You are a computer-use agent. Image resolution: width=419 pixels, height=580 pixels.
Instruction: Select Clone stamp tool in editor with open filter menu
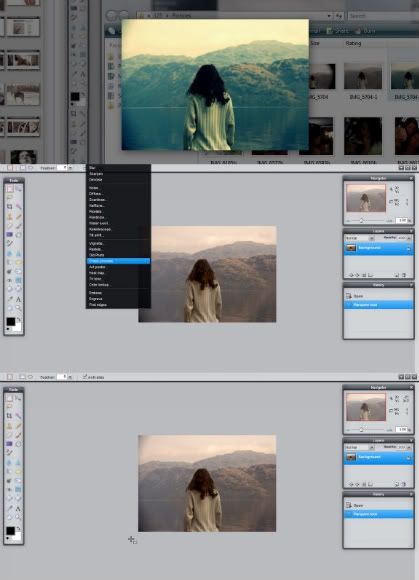(x=10, y=217)
